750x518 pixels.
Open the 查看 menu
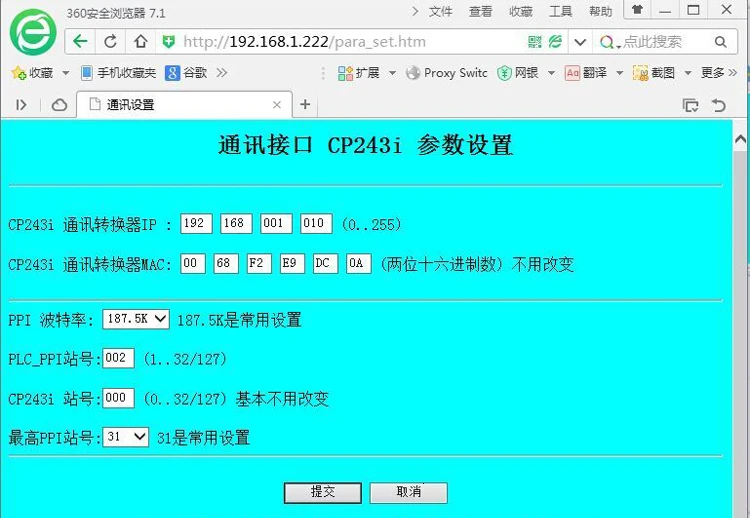click(480, 11)
